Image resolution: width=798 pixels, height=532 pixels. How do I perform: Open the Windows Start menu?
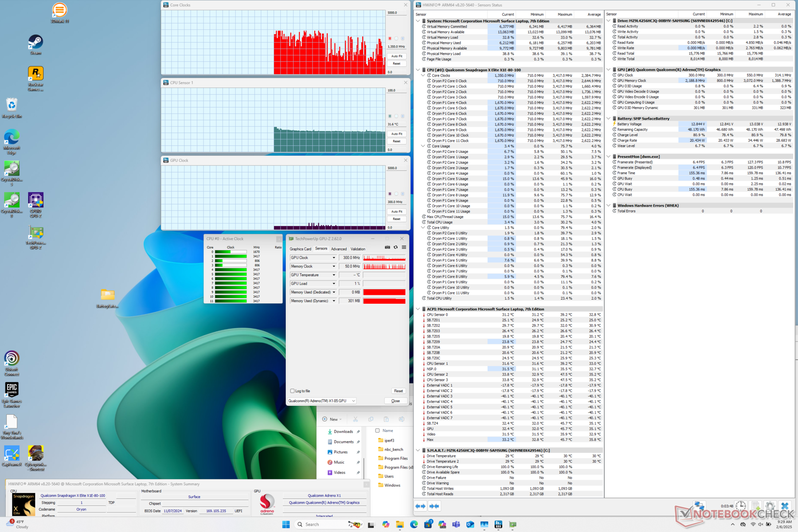coord(286,524)
